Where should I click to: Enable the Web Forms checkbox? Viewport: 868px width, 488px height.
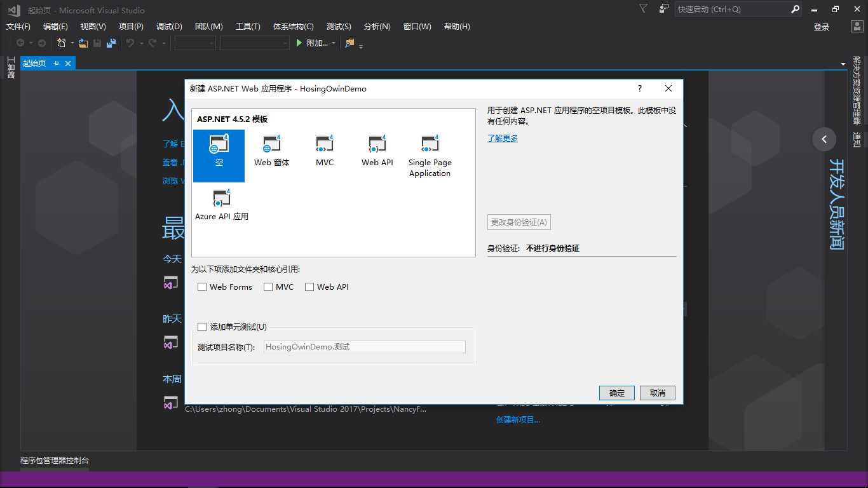point(202,287)
